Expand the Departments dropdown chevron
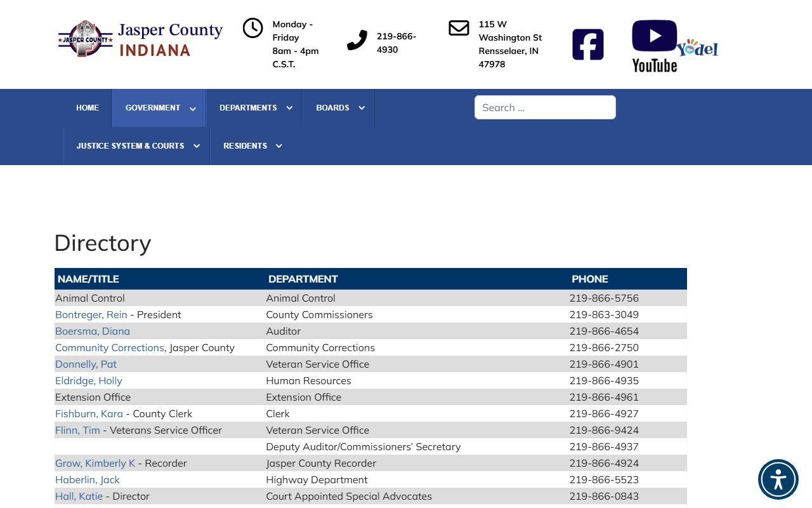Screen dimensions: 812x508 pos(289,108)
